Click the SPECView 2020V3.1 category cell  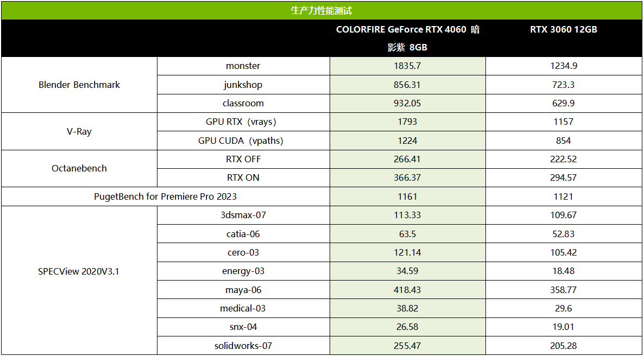pos(79,271)
